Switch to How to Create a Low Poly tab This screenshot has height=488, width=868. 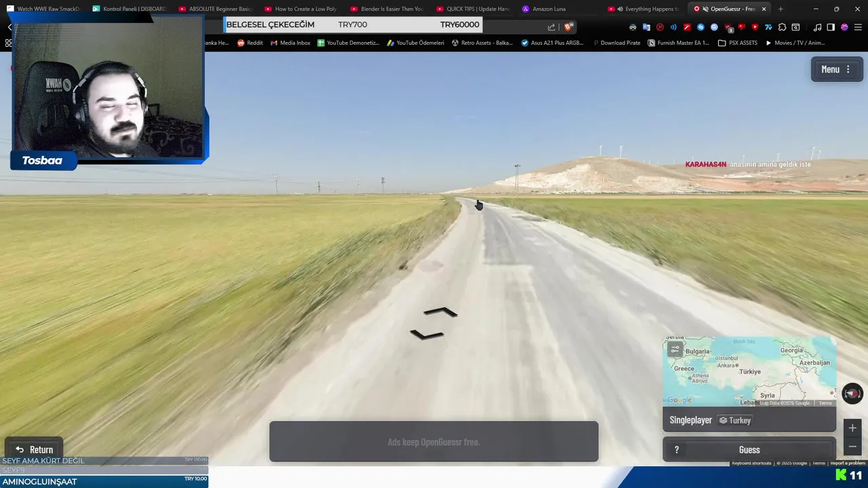click(x=302, y=9)
